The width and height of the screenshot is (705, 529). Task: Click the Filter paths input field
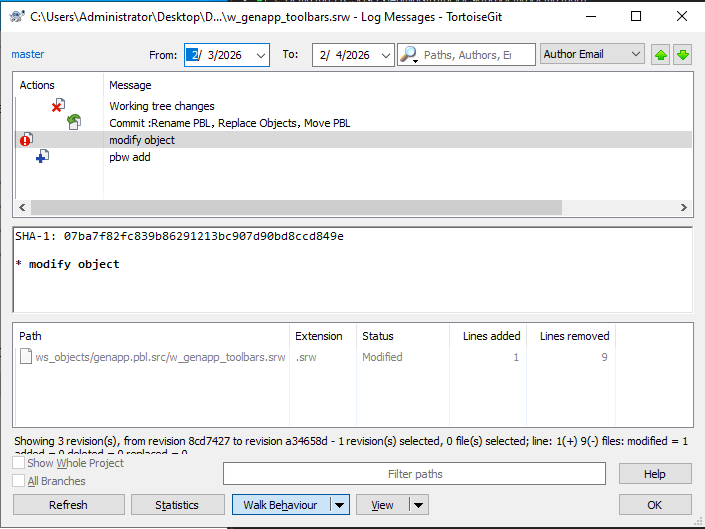tap(414, 474)
